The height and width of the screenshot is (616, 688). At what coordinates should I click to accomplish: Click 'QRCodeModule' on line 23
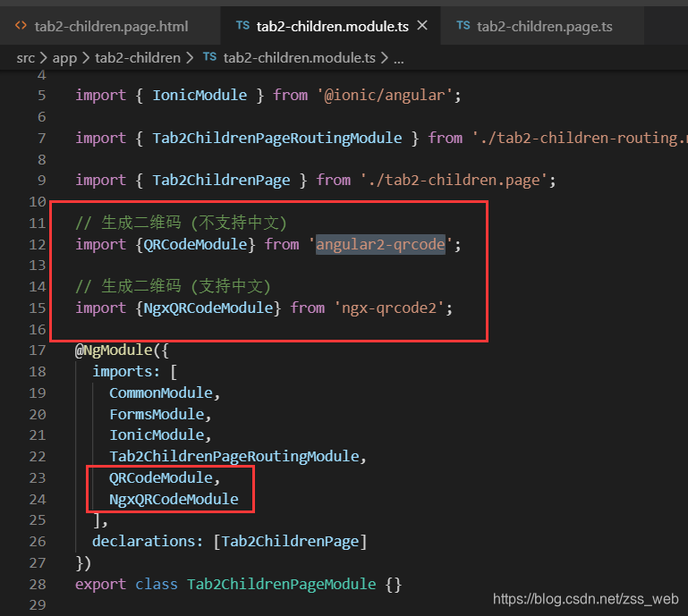(x=161, y=478)
